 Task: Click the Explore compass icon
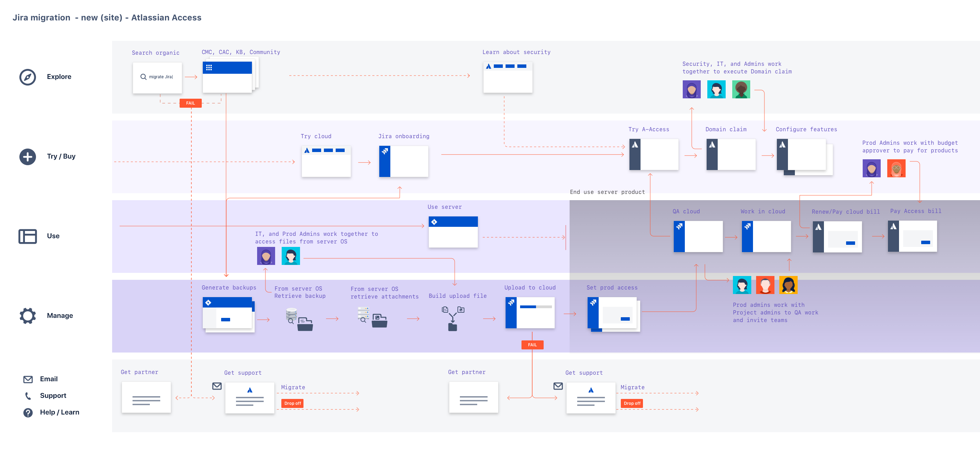coord(27,77)
